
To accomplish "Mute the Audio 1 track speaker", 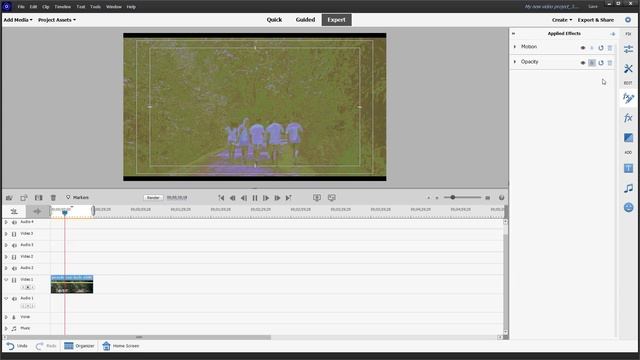I will click(14, 299).
